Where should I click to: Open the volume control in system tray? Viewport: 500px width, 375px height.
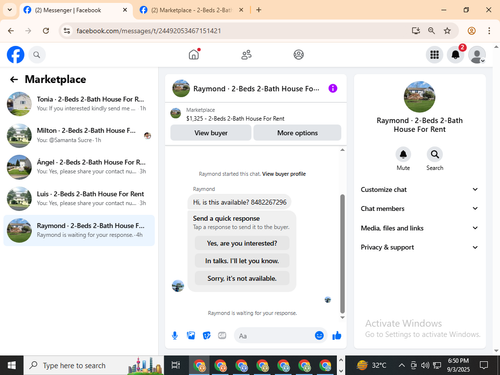click(x=425, y=365)
